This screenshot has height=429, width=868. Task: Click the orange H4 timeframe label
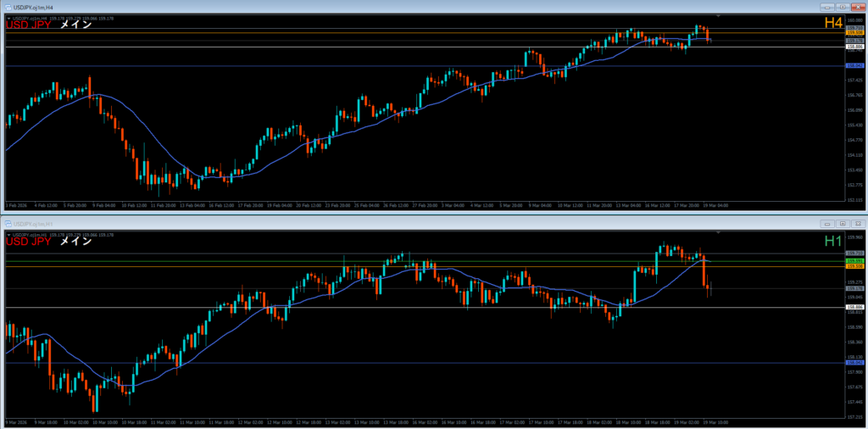pyautogui.click(x=835, y=24)
